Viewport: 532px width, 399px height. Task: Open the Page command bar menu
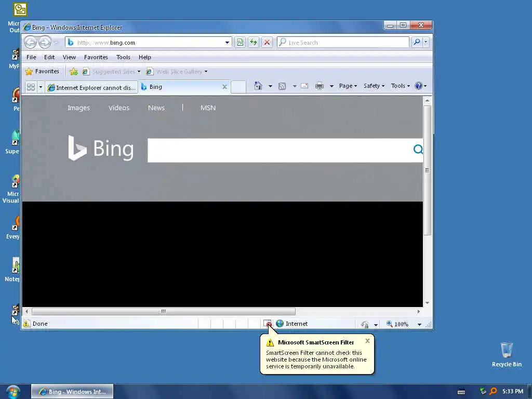348,86
